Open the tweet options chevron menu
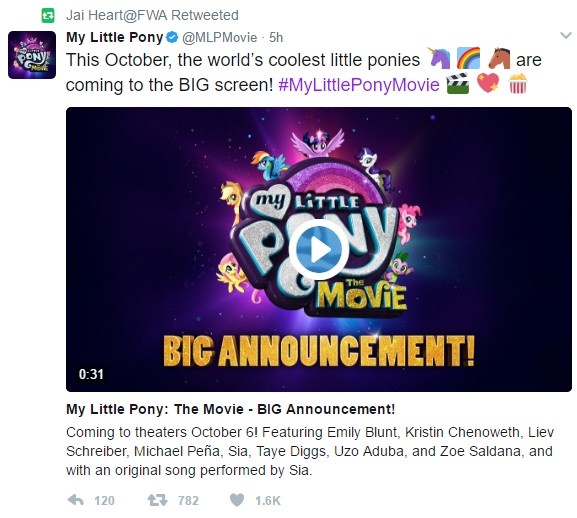This screenshot has width=577, height=518. click(566, 36)
